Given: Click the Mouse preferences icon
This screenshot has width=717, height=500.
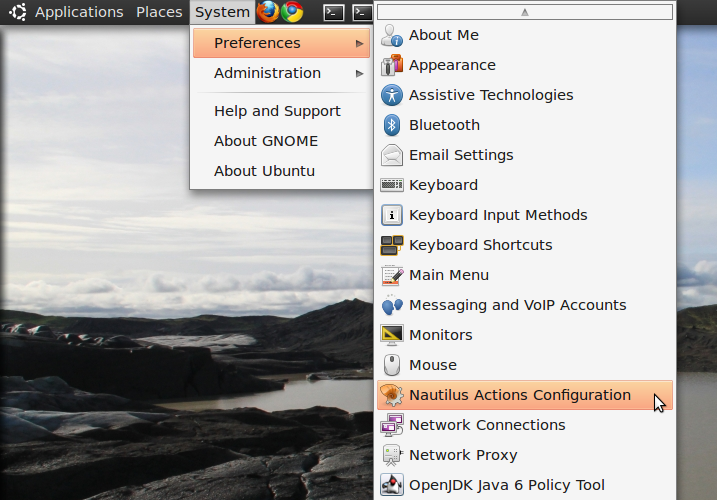Looking at the screenshot, I should [x=392, y=365].
